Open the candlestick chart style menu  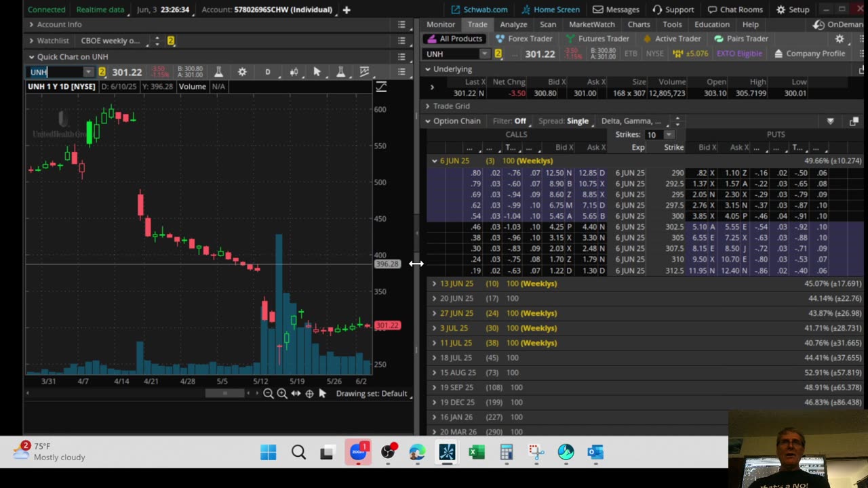point(294,72)
